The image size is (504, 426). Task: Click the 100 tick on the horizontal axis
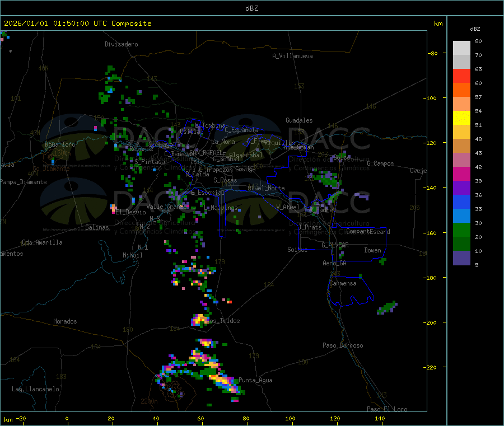point(290,418)
